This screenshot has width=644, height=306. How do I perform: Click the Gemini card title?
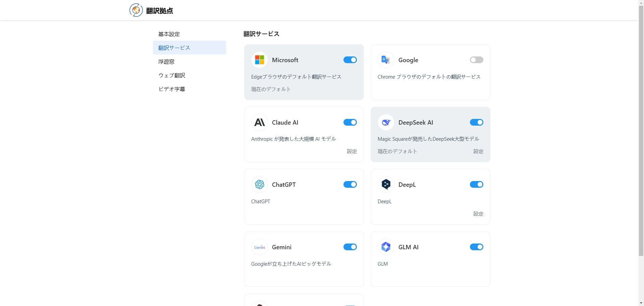[282, 247]
